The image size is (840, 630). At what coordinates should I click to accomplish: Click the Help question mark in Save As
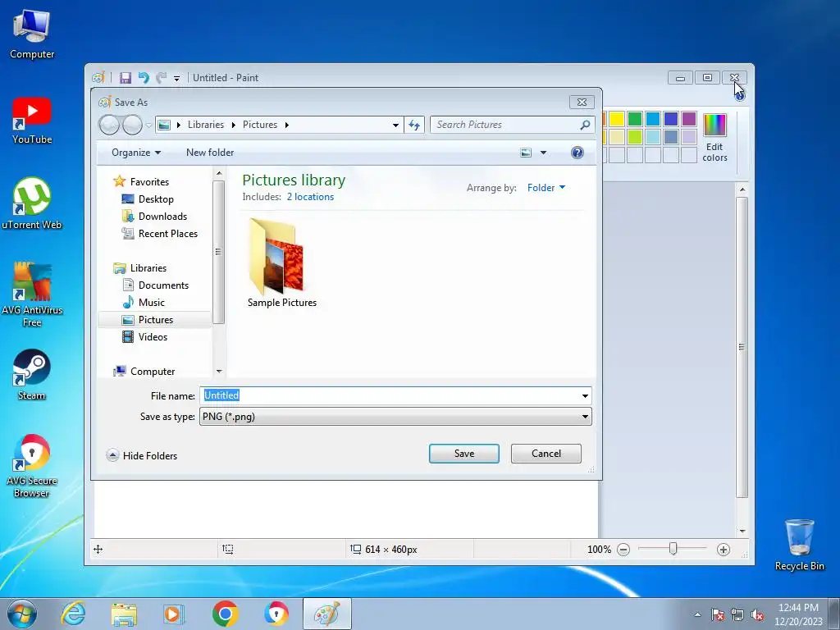[577, 153]
